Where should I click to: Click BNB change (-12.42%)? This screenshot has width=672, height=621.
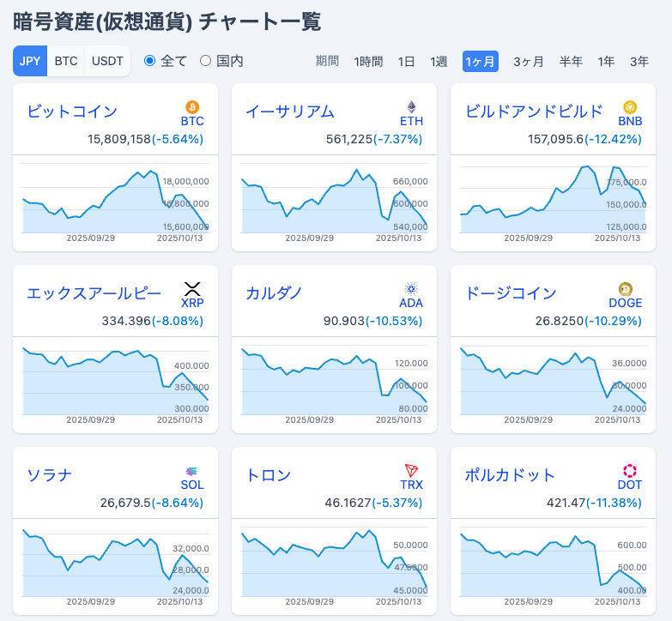(614, 139)
